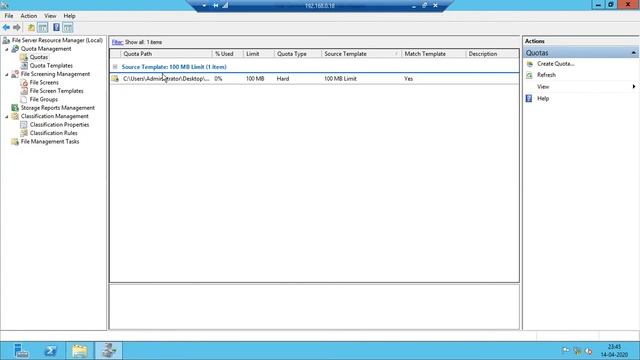The image size is (640, 360).
Task: Click the Up one level folder icon
Action: coord(31,27)
